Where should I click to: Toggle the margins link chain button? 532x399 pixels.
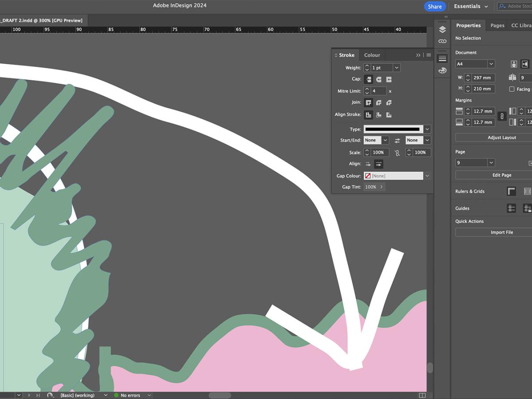point(502,116)
